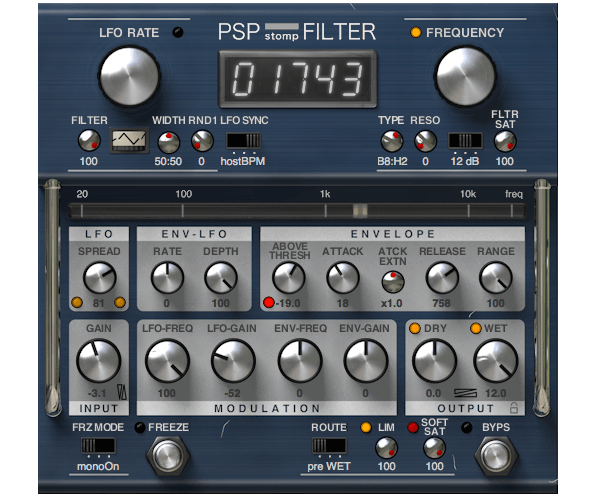597x497 pixels.
Task: Click the WET output knob
Action: click(x=496, y=361)
